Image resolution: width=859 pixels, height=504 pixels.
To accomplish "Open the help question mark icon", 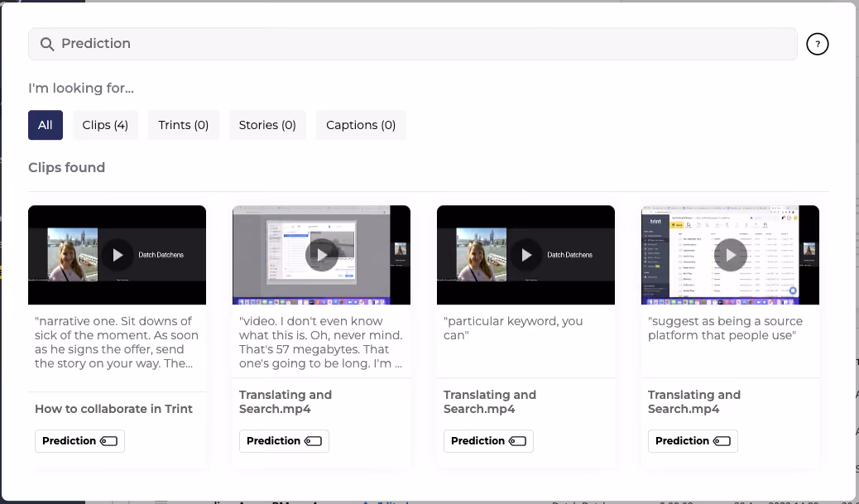I will click(x=818, y=44).
